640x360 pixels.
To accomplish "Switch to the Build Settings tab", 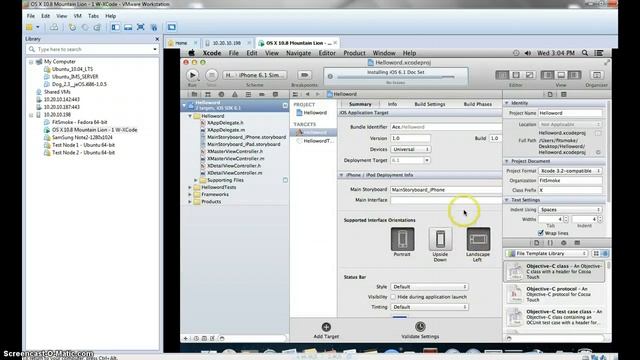I will tap(430, 104).
